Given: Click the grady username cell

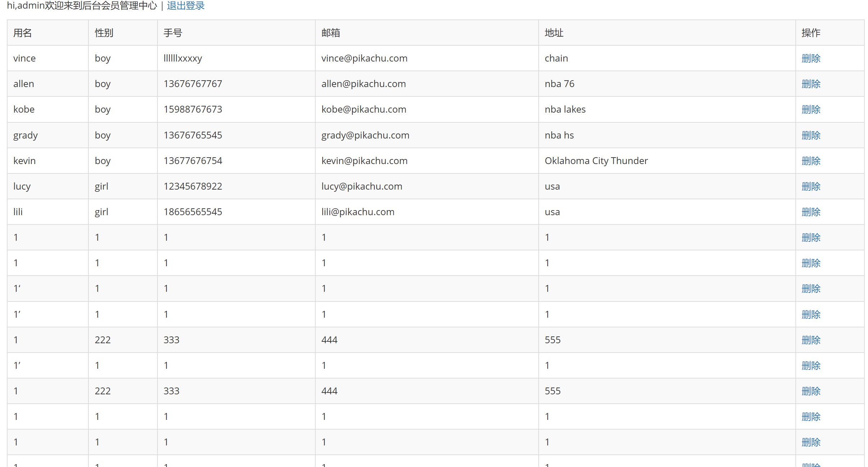Looking at the screenshot, I should (26, 135).
